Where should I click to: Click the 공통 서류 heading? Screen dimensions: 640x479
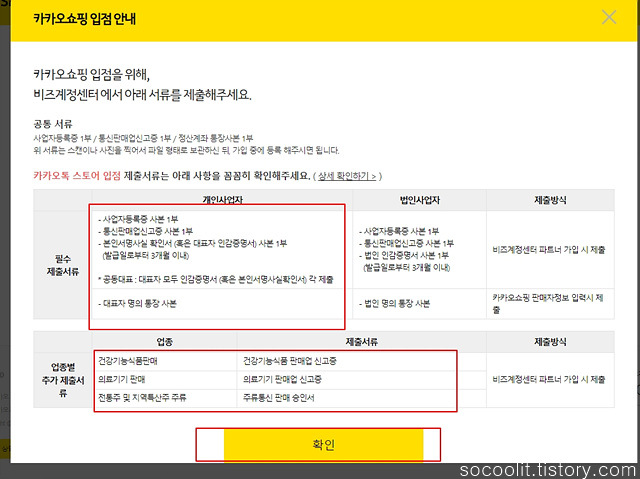click(53, 124)
